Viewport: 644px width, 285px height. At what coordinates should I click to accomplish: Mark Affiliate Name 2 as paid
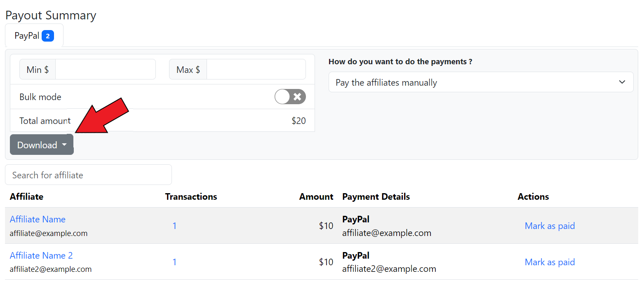coord(550,262)
